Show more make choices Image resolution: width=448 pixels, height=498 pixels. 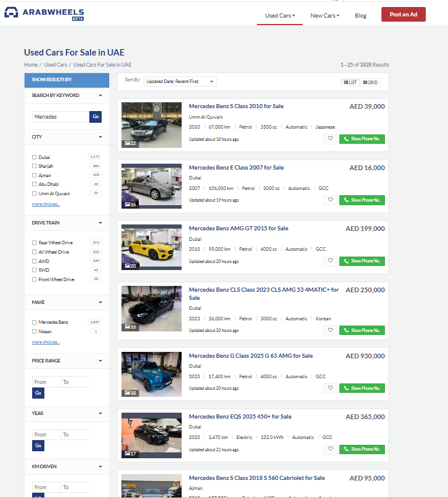point(46,342)
